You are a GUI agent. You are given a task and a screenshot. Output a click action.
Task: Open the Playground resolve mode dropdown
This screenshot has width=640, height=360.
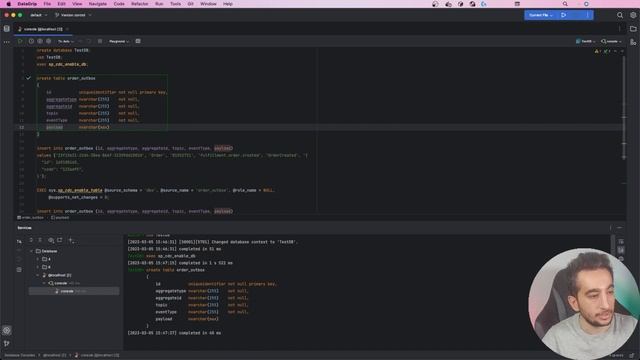(119, 41)
